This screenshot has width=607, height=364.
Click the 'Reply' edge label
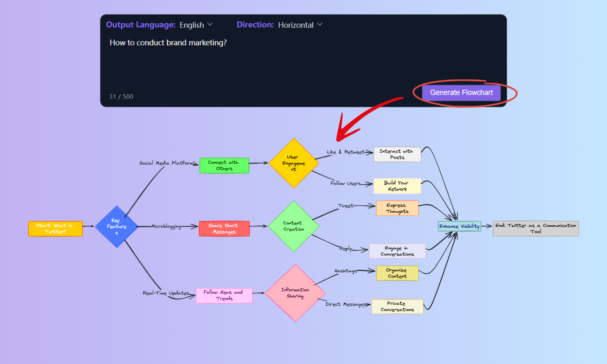click(x=346, y=249)
